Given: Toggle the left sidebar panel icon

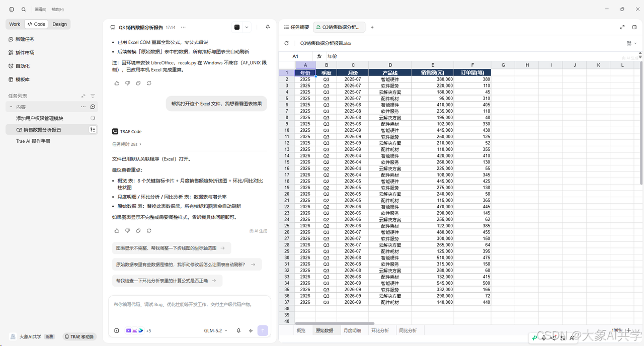Looking at the screenshot, I should pos(12,9).
